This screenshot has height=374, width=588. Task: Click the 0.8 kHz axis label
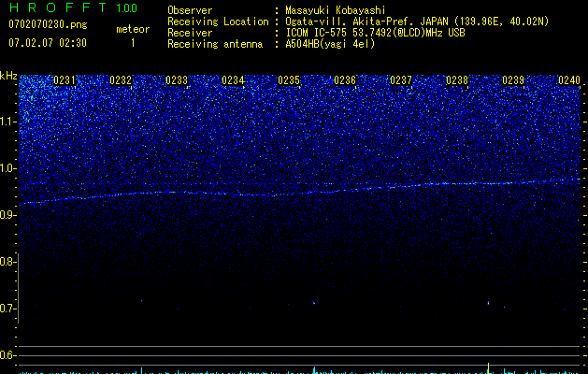pyautogui.click(x=7, y=262)
